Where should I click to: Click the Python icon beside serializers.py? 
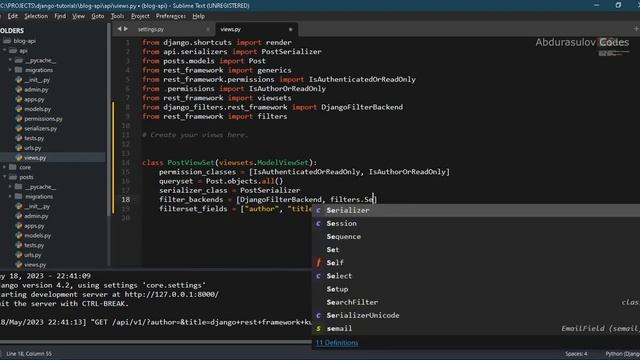tap(19, 129)
